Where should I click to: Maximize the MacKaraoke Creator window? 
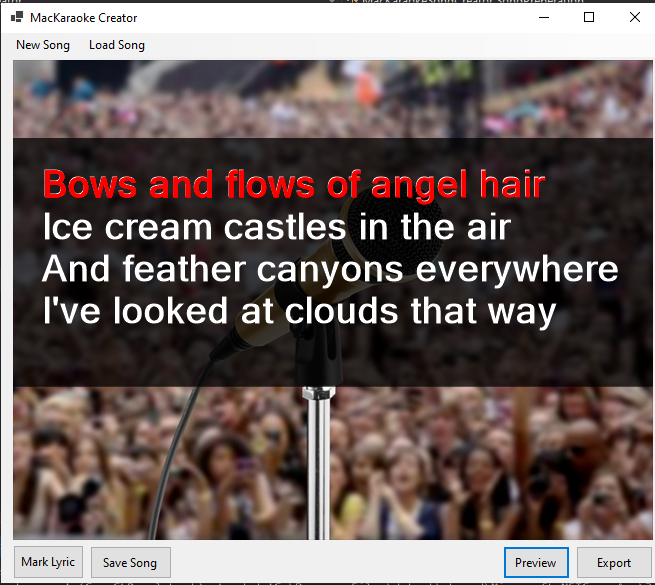(589, 17)
